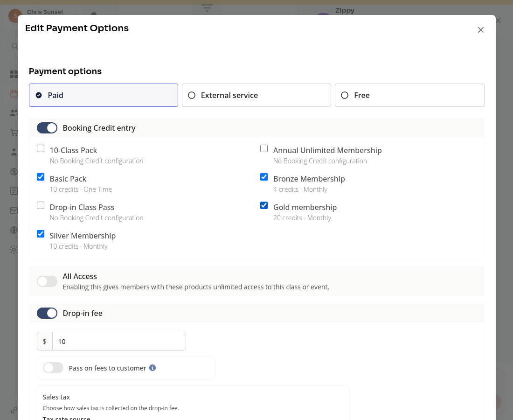
Task: Disable the Drop-in fee toggle
Action: click(47, 313)
